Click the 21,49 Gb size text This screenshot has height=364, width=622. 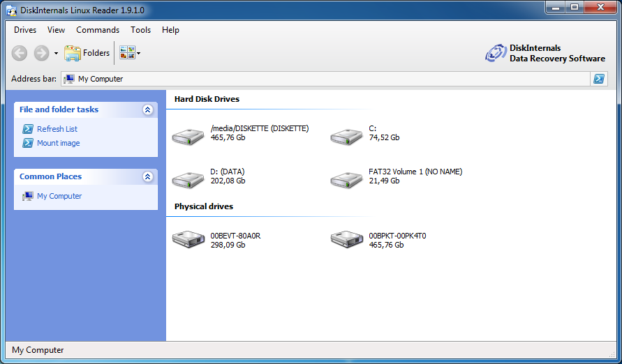[x=384, y=181]
